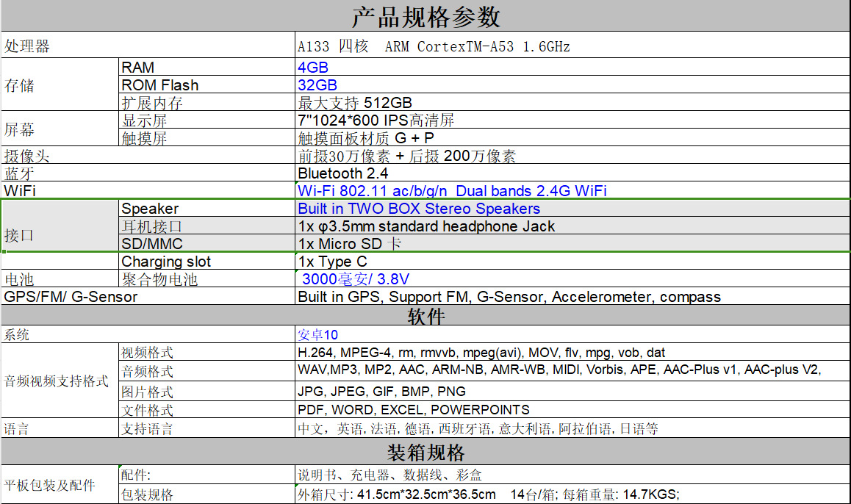Select the 屏幕 category cell

(x=60, y=129)
